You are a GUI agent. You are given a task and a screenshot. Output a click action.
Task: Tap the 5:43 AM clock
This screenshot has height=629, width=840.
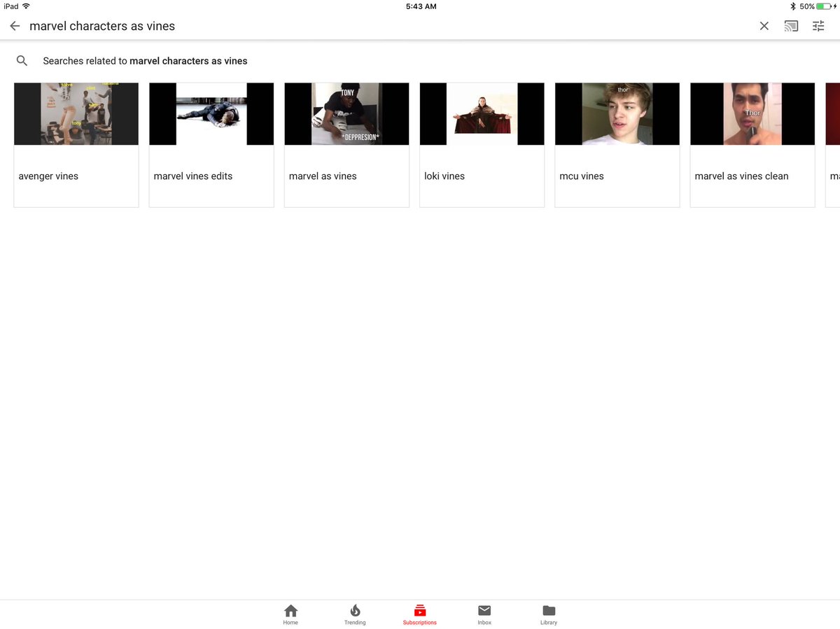coord(421,6)
